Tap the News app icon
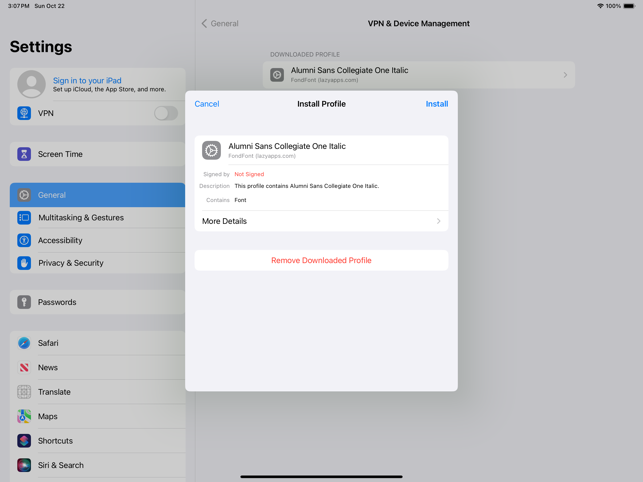This screenshot has height=482, width=643. pos(24,368)
